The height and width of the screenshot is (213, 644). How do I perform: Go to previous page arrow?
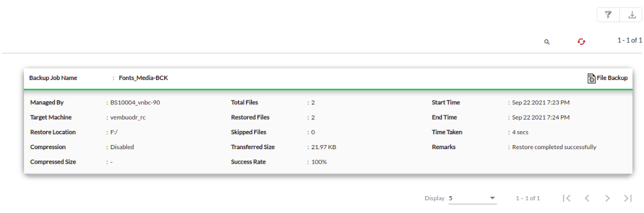point(587,198)
